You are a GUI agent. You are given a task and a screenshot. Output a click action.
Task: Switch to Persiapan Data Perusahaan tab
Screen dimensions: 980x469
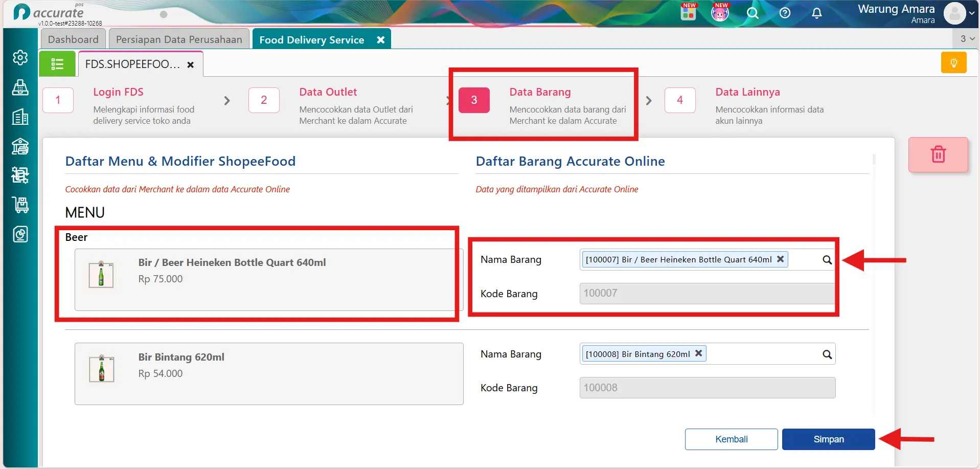click(179, 39)
